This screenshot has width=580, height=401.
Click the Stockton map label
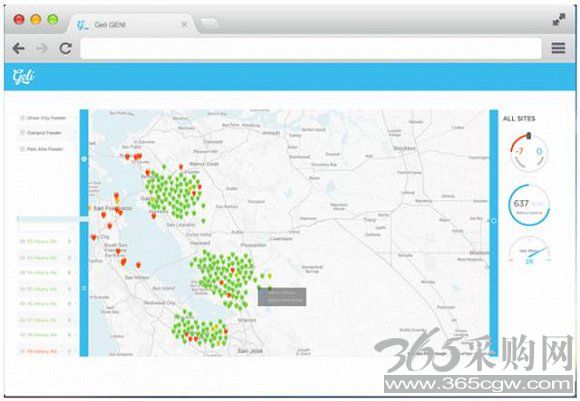[404, 148]
